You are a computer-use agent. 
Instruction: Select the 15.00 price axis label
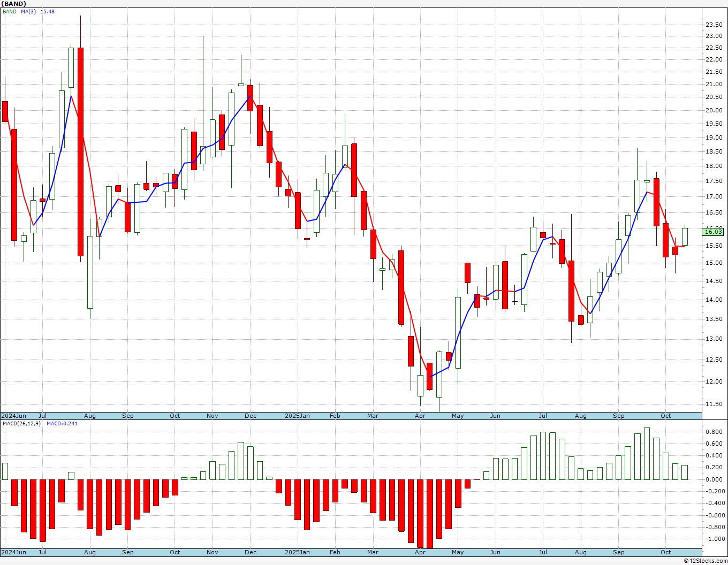(x=714, y=263)
